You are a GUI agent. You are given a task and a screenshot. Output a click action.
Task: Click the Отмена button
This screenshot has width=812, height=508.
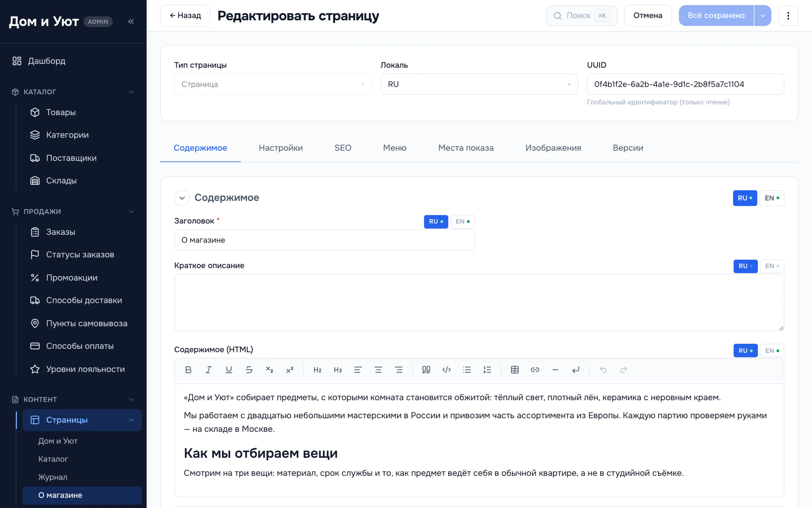(648, 16)
